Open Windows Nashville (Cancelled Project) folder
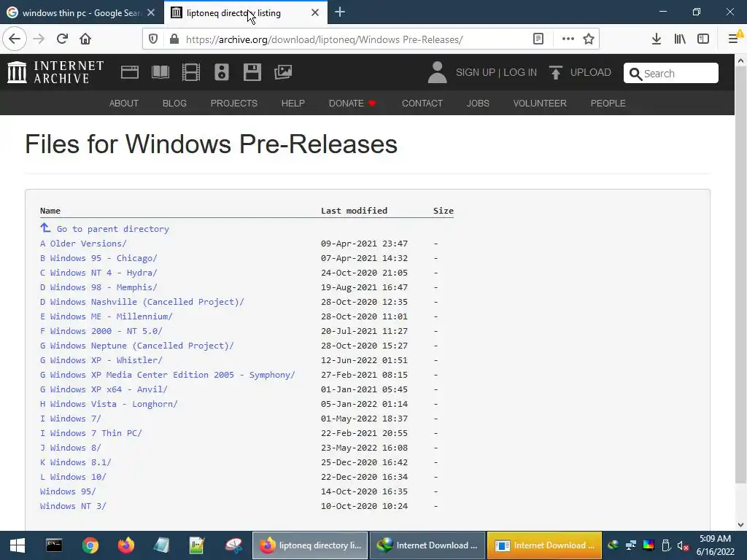 coord(142,302)
